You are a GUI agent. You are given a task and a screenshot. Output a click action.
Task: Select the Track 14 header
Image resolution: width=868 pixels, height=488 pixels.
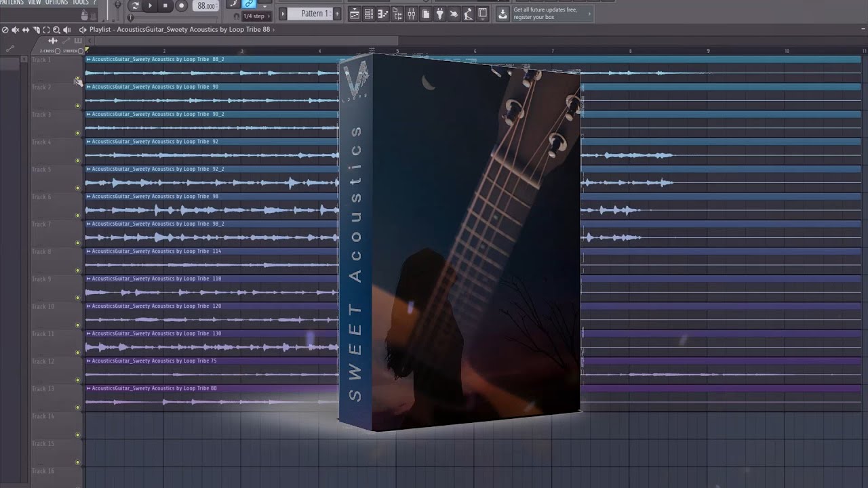[57, 426]
